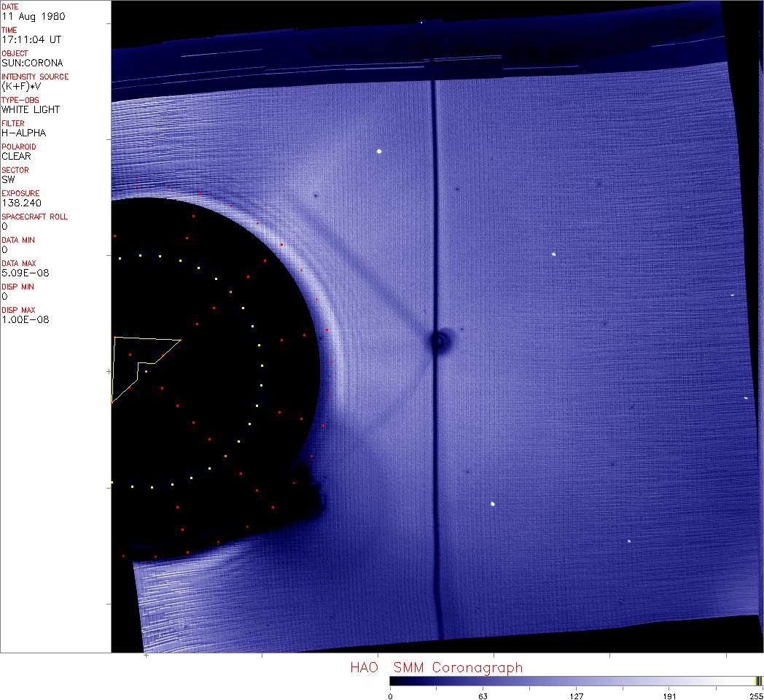Screen dimensions: 764x700
Task: Click the DATA MAX value 5.09E-08
Action: 23,273
